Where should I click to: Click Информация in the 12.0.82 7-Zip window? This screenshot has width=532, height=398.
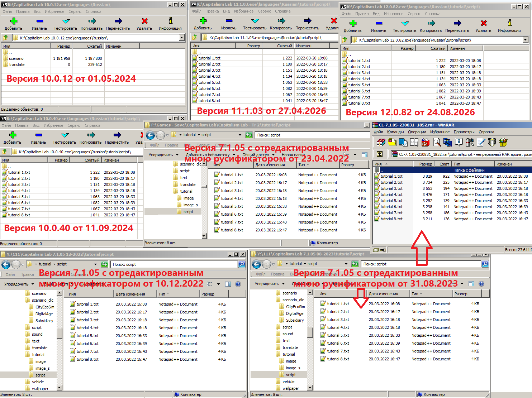[509, 26]
